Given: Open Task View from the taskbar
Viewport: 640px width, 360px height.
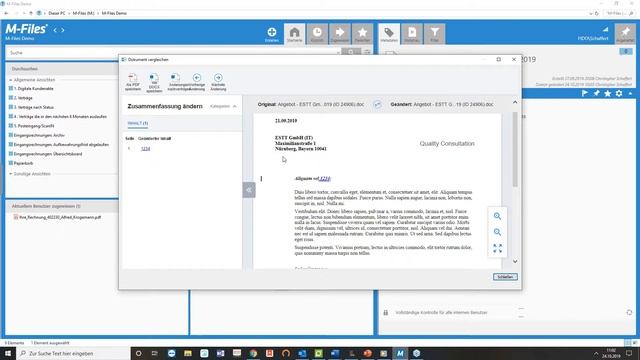Looking at the screenshot, I should (155, 353).
